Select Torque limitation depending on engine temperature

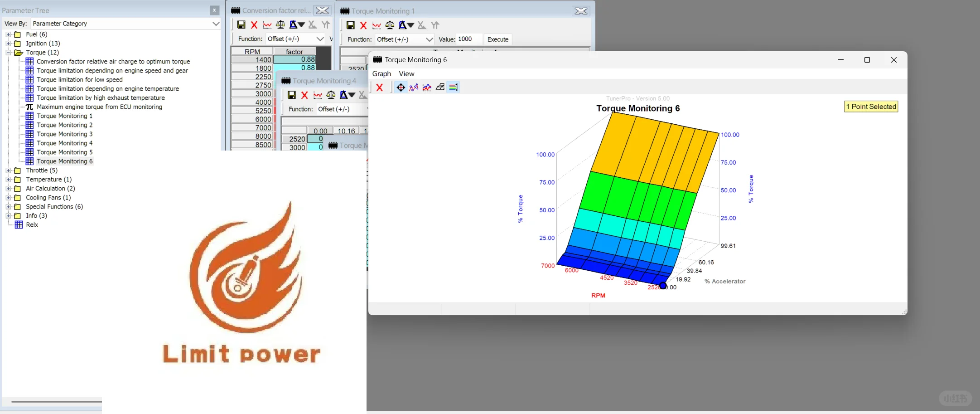[108, 89]
